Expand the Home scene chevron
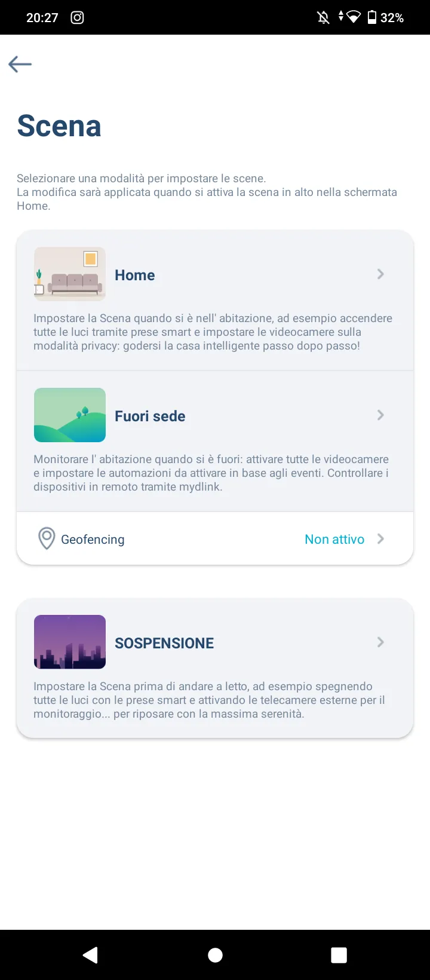Screen dimensions: 430x980 coord(380,274)
